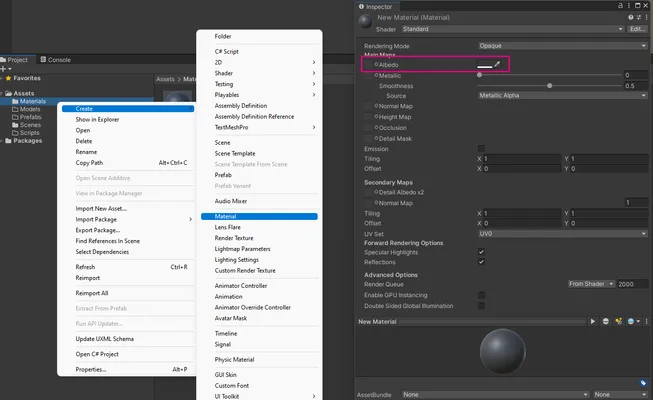This screenshot has height=400, width=653.
Task: Click the Detail Mask texture picker circle
Action: point(376,138)
